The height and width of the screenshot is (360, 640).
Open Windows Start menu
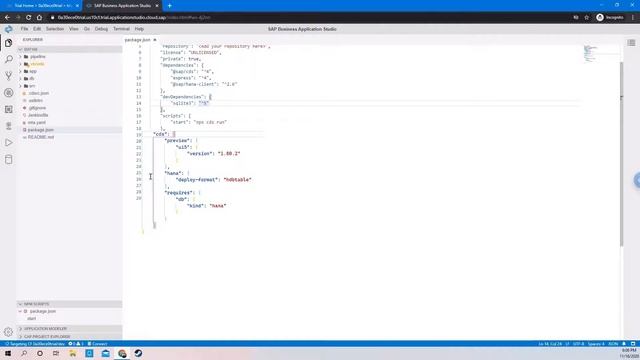pyautogui.click(x=8, y=353)
